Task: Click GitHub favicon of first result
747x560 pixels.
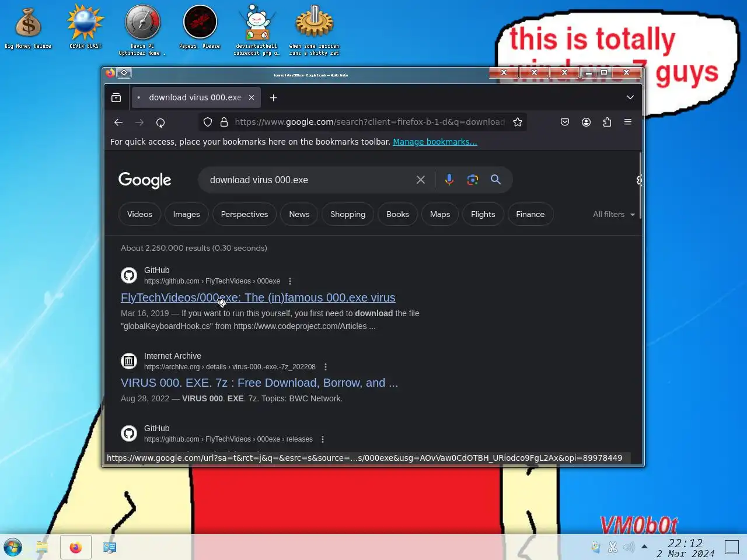Action: pos(129,275)
